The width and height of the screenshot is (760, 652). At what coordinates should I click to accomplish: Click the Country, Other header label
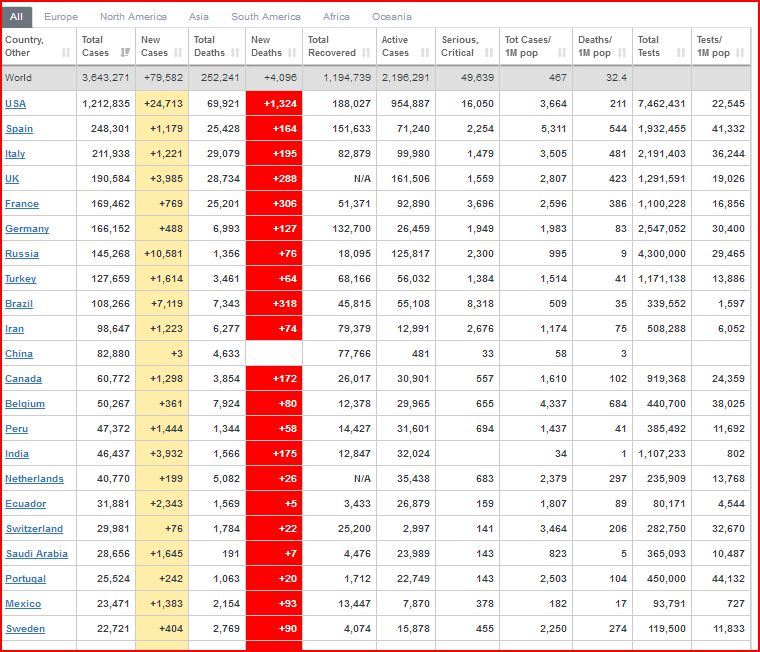24,46
